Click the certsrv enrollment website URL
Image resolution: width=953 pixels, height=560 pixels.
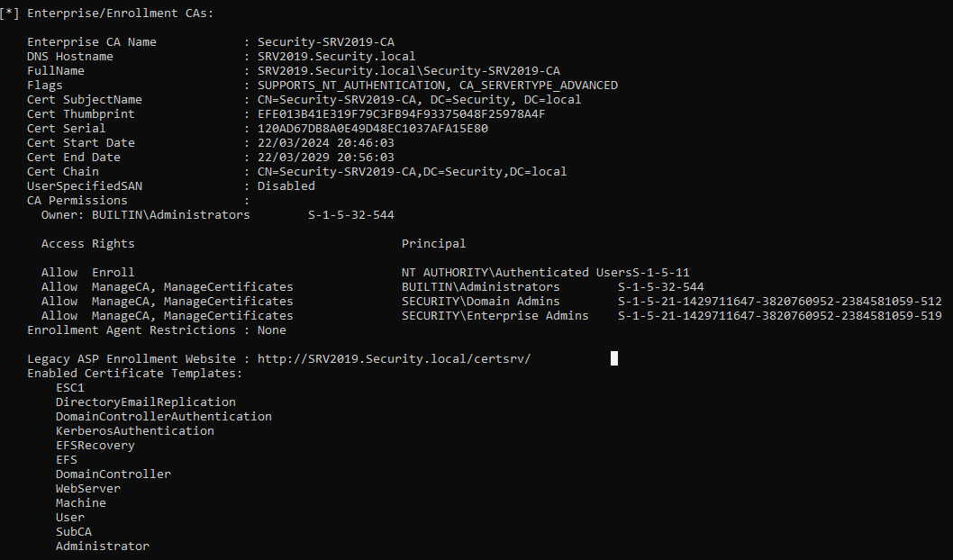coord(394,359)
